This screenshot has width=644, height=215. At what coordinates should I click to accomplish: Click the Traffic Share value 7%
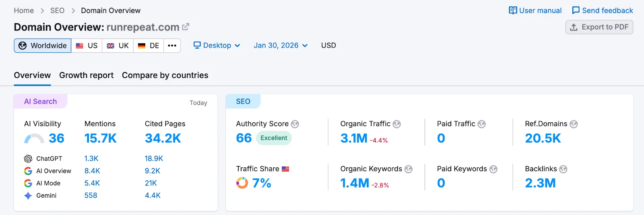(262, 183)
